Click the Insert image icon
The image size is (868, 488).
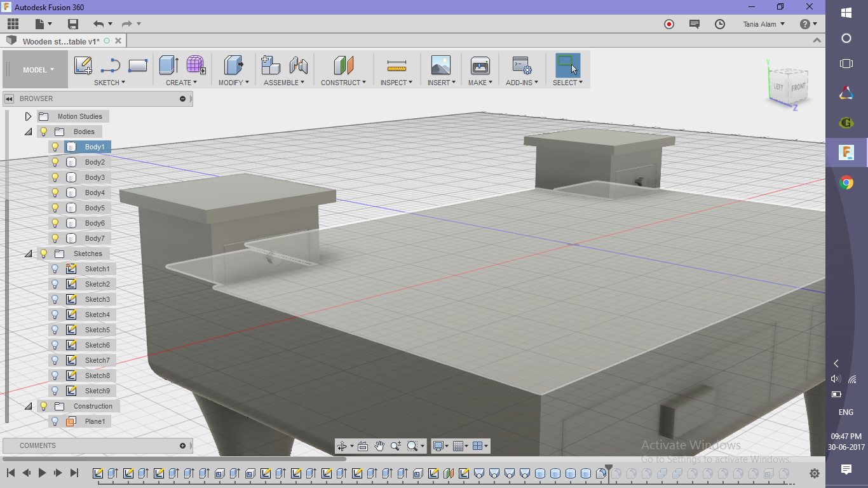[440, 65]
